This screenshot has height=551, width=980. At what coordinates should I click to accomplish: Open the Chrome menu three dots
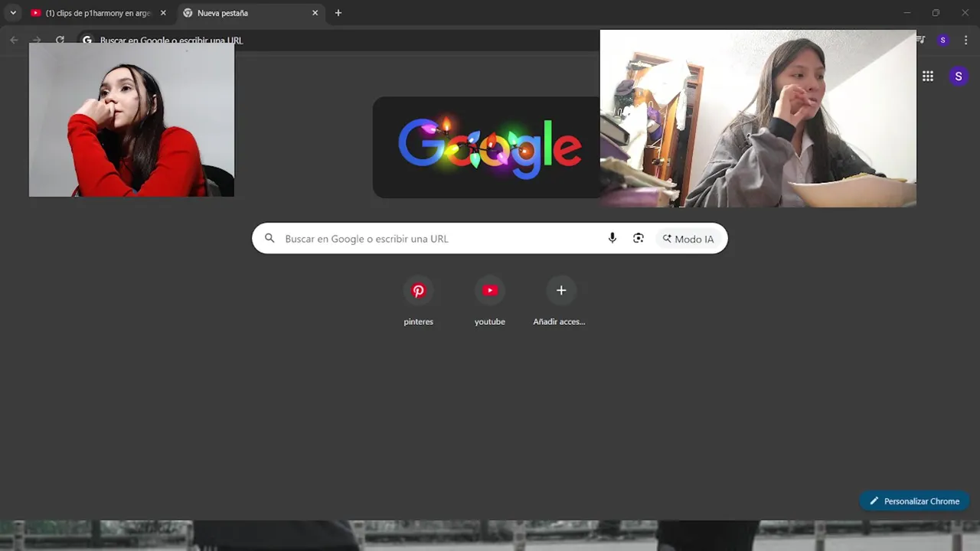[965, 40]
